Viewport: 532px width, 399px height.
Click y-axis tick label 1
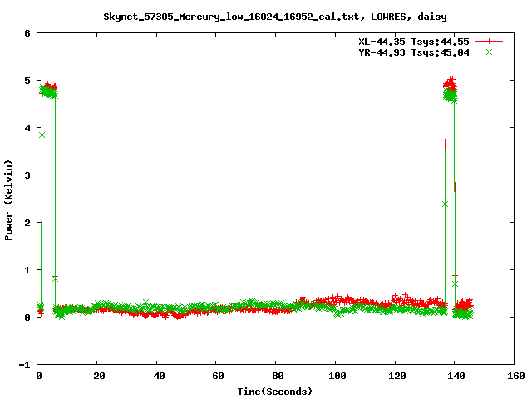pyautogui.click(x=27, y=270)
